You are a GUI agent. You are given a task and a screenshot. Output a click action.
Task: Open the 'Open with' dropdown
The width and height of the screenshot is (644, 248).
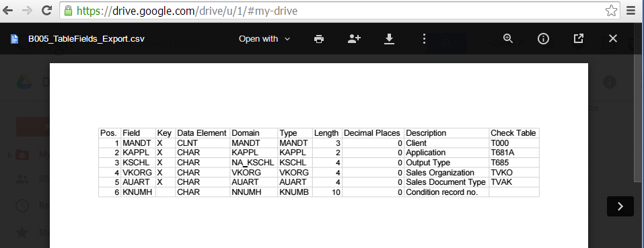[x=264, y=39]
